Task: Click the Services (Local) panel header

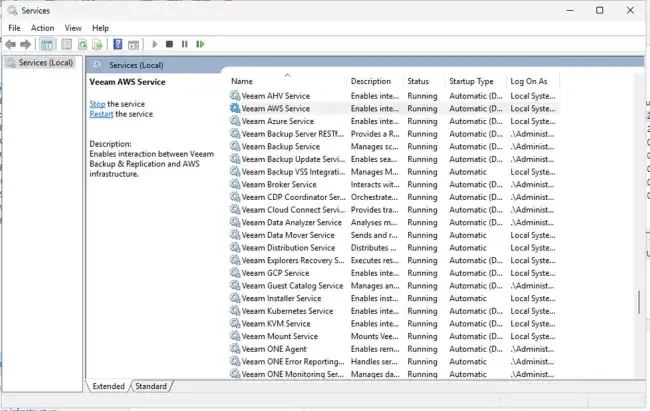Action: coord(136,65)
